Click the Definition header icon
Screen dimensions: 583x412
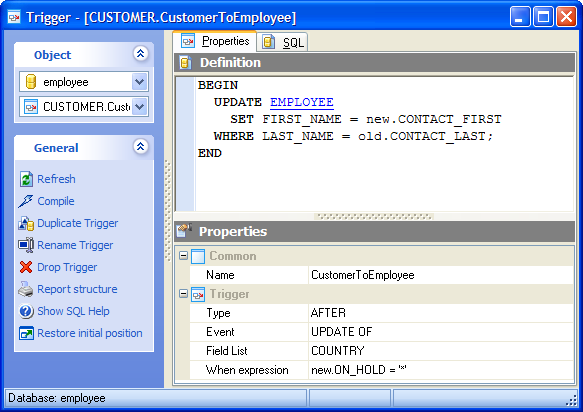click(x=186, y=62)
